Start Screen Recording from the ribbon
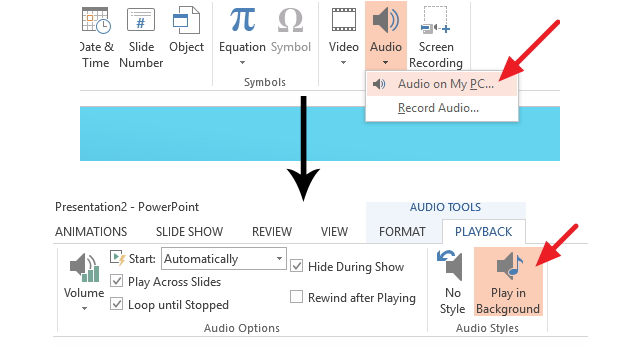This screenshot has width=640, height=360. click(436, 38)
